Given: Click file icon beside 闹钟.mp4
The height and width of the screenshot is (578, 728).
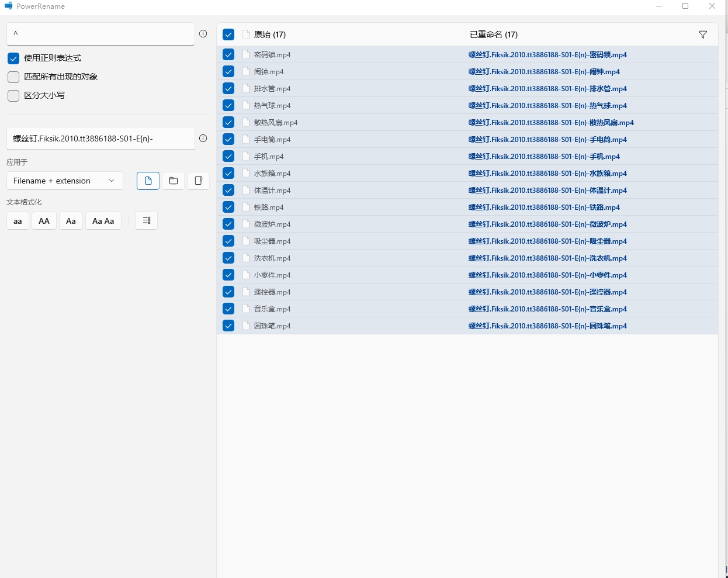Looking at the screenshot, I should [x=246, y=71].
